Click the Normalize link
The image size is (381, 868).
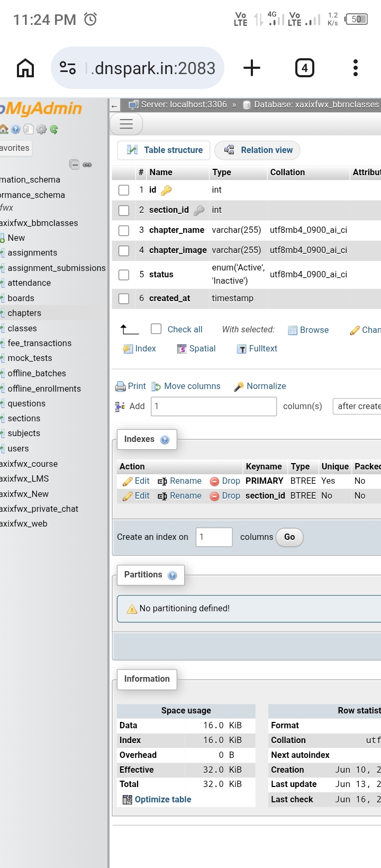pyautogui.click(x=260, y=386)
